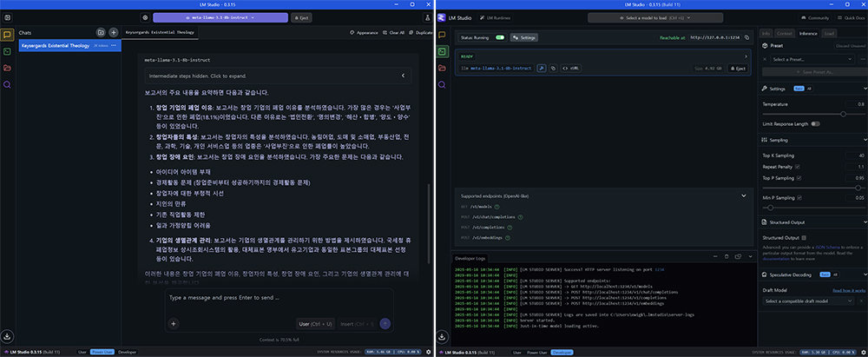This screenshot has width=868, height=357.
Task: Open the Discover search icon in left window sidebar
Action: pyautogui.click(x=7, y=84)
